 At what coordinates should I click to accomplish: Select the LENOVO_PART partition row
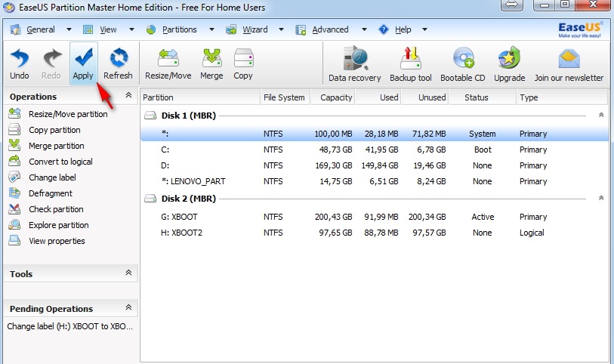pos(375,181)
